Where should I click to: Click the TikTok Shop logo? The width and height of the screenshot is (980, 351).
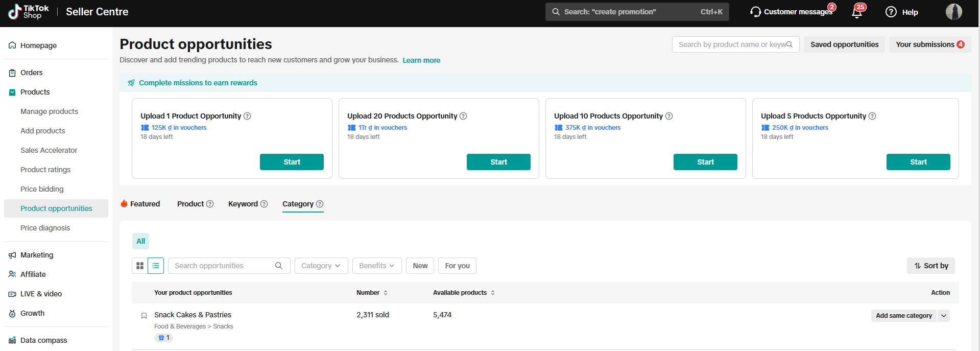[29, 12]
